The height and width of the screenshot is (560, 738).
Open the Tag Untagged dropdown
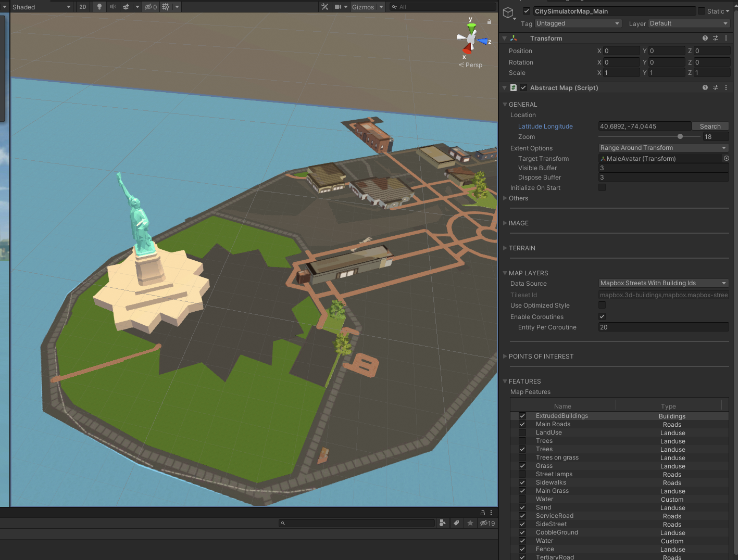pyautogui.click(x=578, y=23)
